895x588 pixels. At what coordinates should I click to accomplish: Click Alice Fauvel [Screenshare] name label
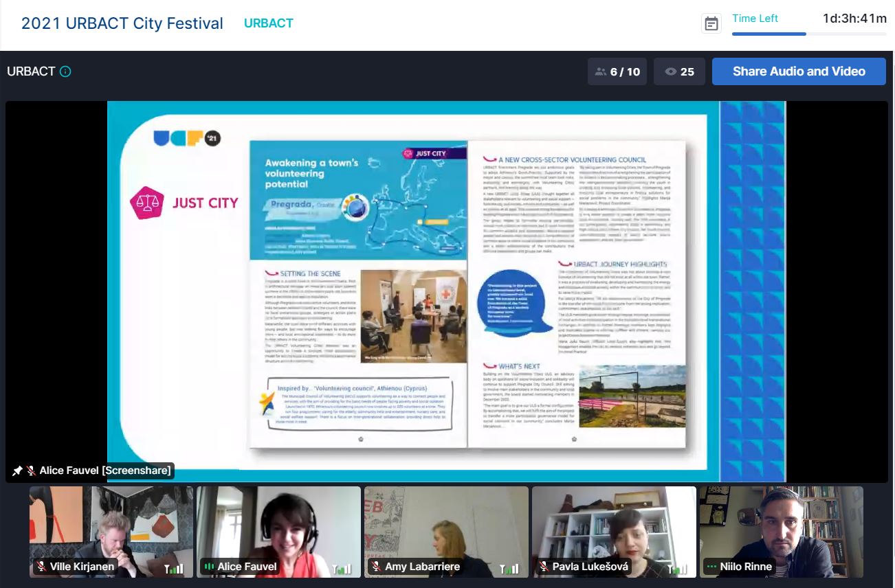pos(105,471)
